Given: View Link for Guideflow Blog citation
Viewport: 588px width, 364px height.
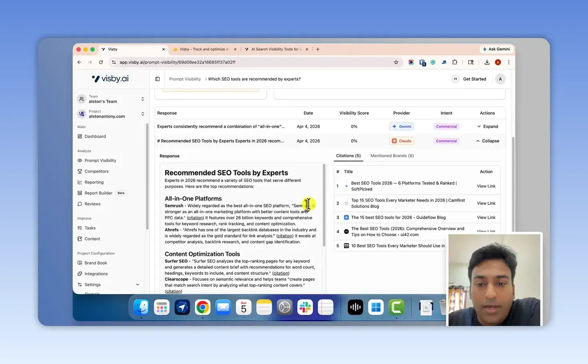Looking at the screenshot, I should [486, 218].
